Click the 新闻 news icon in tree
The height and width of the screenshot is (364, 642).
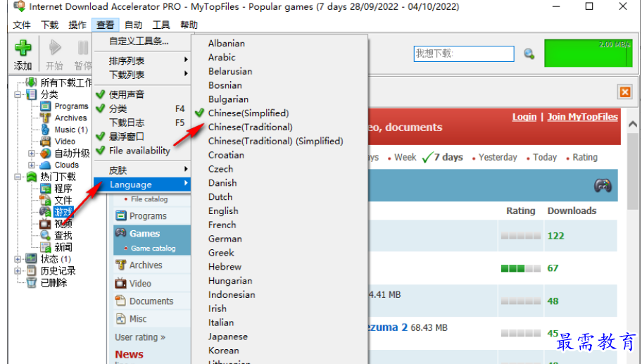pos(46,247)
